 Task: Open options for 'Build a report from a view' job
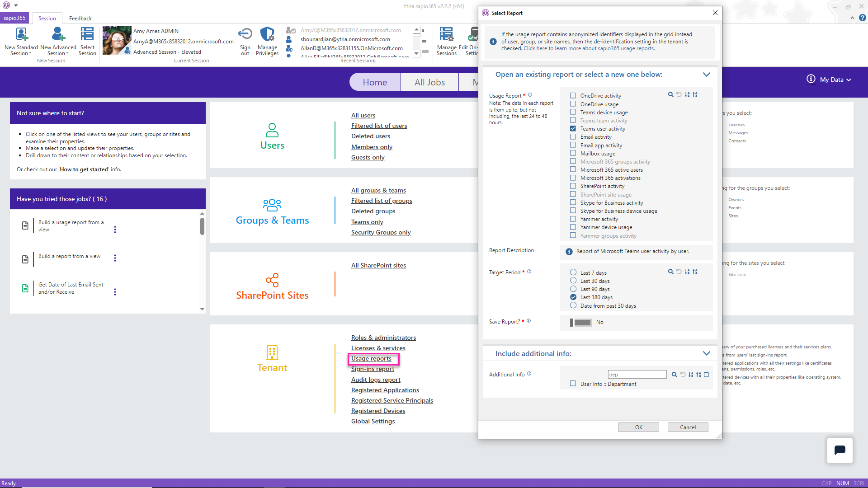pyautogui.click(x=115, y=258)
